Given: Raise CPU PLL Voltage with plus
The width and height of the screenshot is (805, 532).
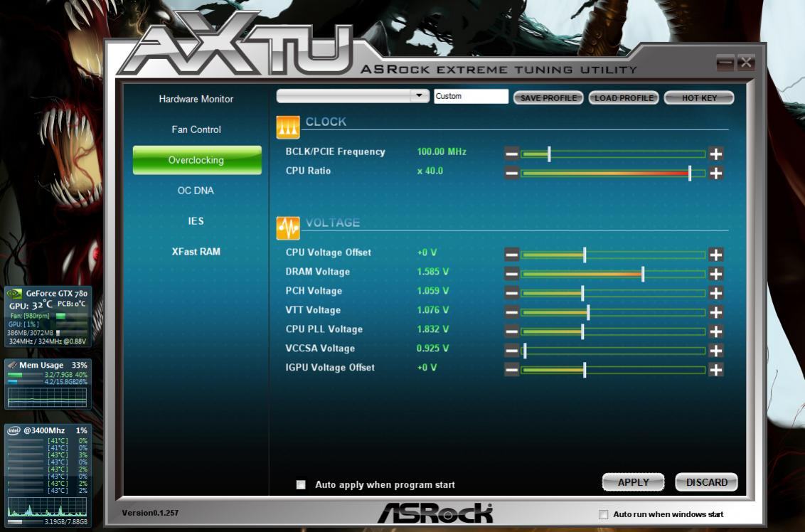Looking at the screenshot, I should tap(715, 331).
